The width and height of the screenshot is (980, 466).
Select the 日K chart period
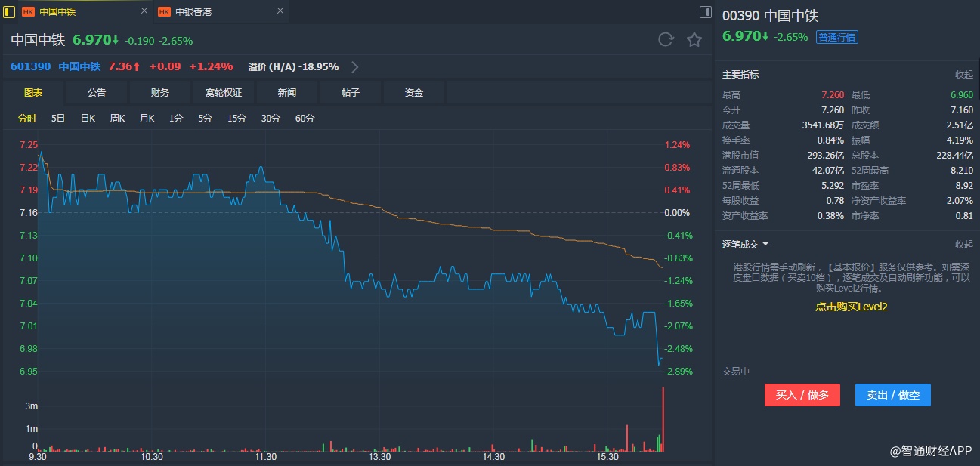(88, 119)
